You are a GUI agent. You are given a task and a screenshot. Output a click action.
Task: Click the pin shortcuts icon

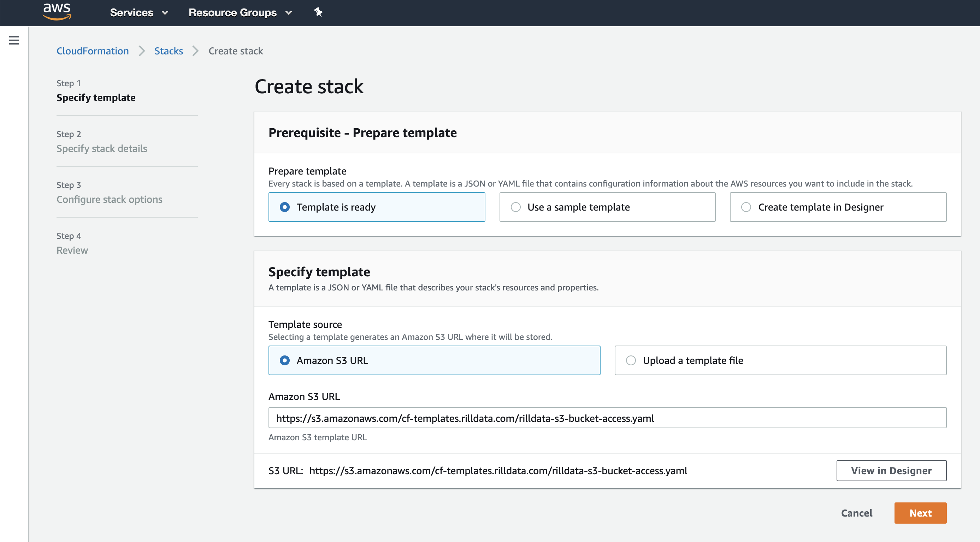pyautogui.click(x=318, y=13)
